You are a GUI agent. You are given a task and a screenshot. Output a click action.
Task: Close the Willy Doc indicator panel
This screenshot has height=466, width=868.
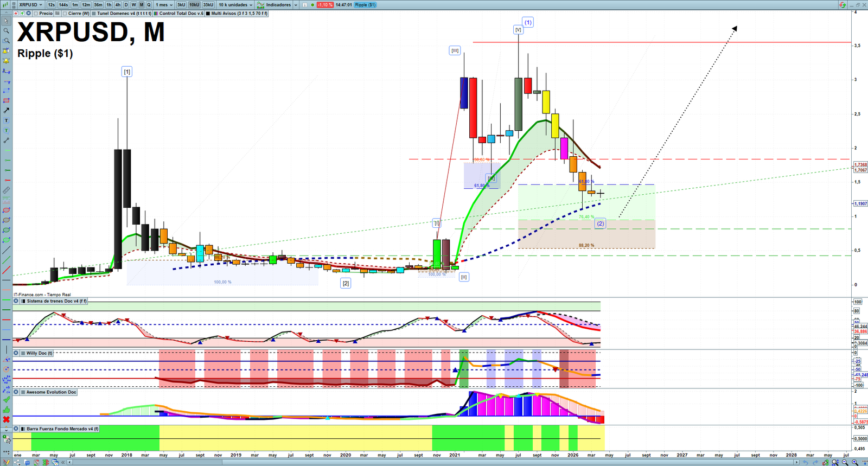[x=16, y=353]
